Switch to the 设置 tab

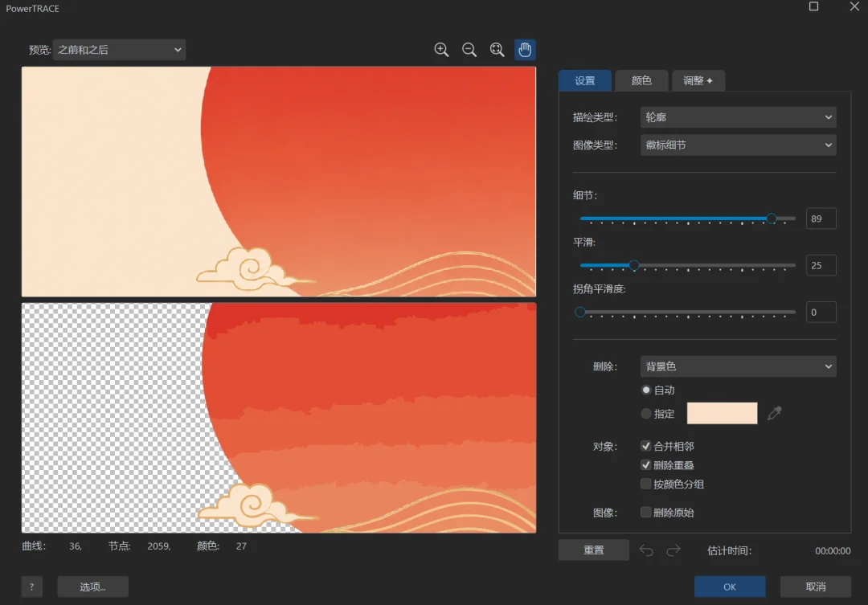[x=584, y=81]
